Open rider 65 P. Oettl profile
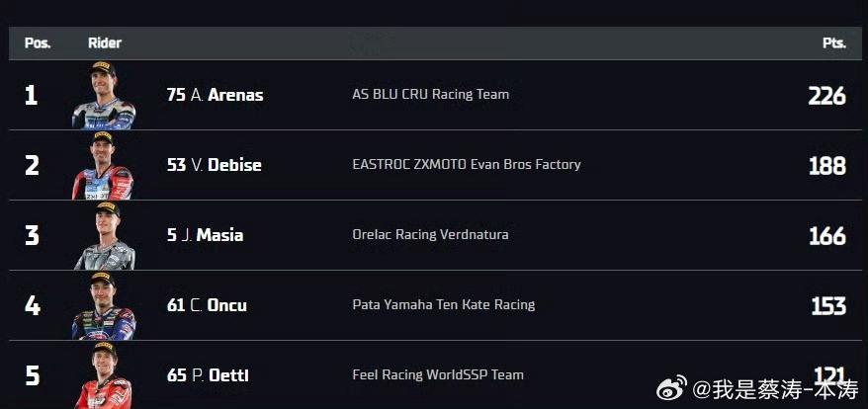868x409 pixels. (208, 375)
